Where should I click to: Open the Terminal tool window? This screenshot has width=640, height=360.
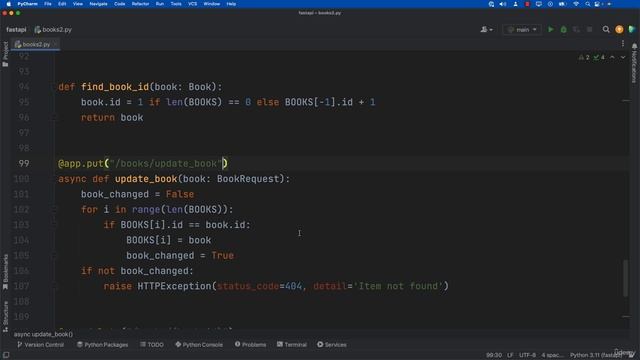[292, 345]
